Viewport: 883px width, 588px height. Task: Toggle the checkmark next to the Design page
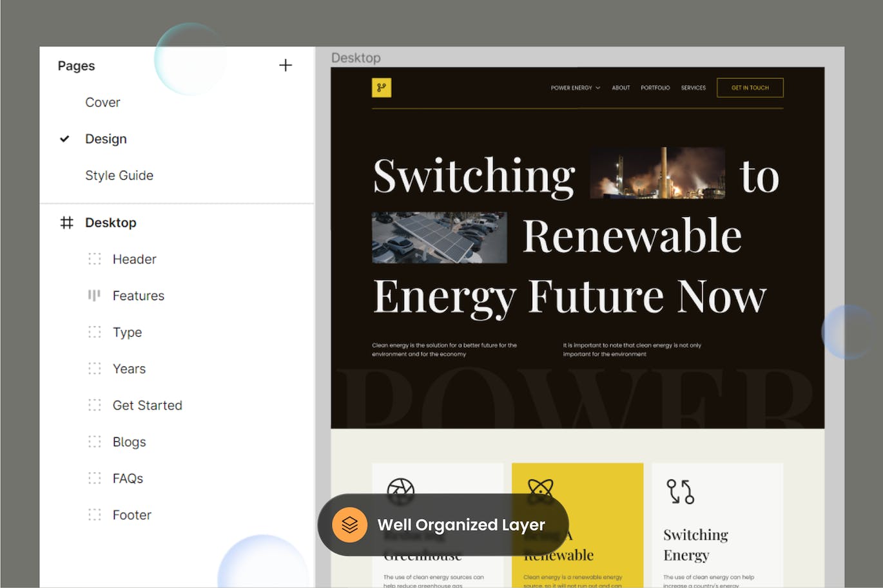tap(64, 138)
